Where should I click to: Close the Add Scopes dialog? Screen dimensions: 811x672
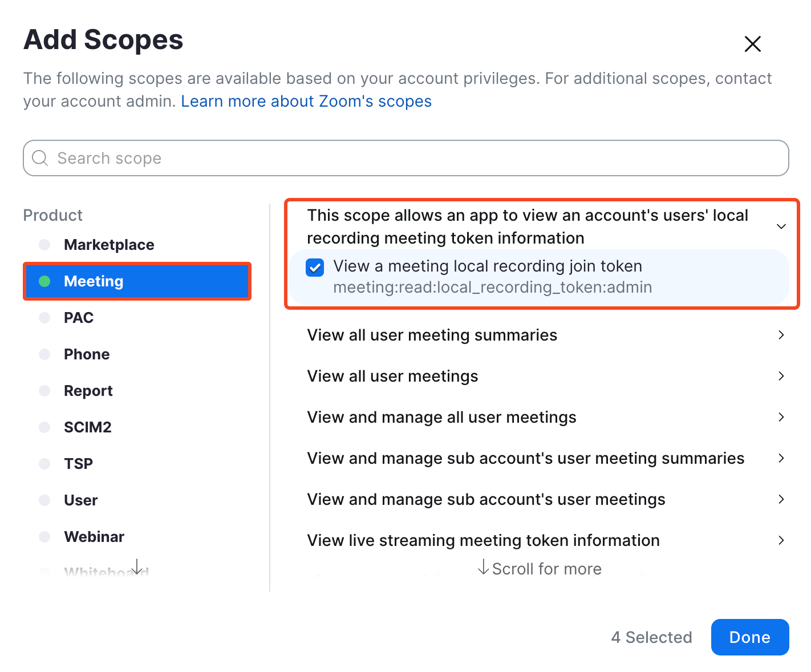pyautogui.click(x=752, y=44)
